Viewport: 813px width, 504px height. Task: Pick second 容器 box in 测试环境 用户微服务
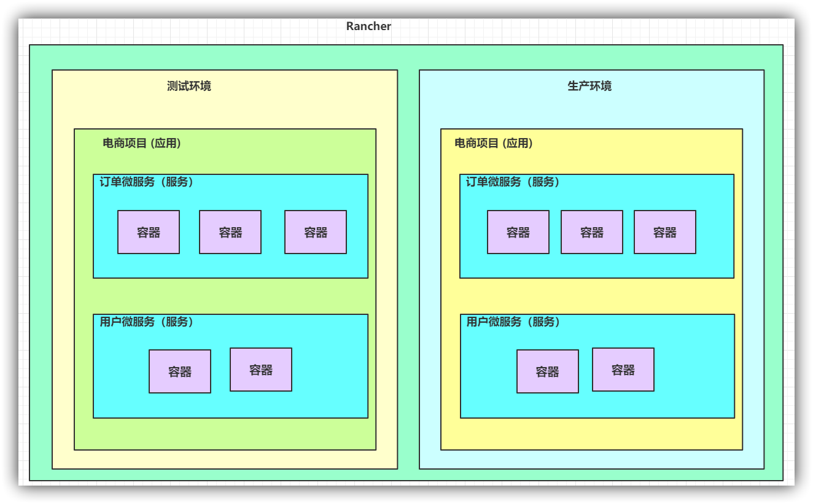pyautogui.click(x=261, y=370)
